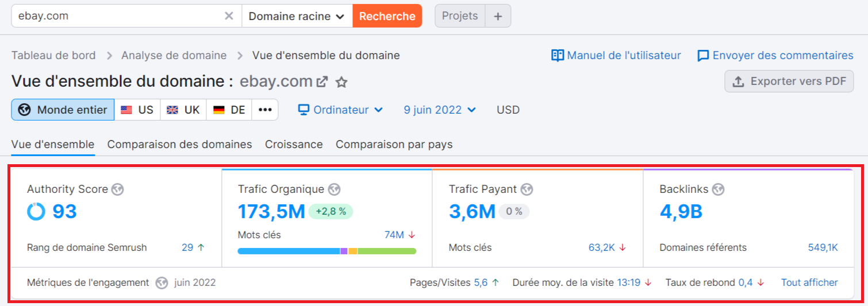Screen dimensions: 868x306
Task: Click the USD currency label
Action: (508, 110)
